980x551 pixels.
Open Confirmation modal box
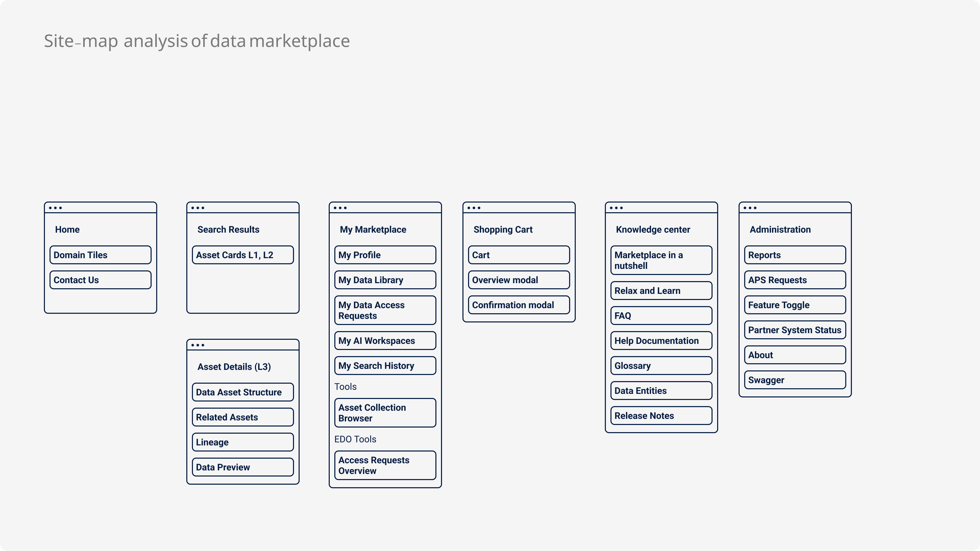(x=519, y=305)
